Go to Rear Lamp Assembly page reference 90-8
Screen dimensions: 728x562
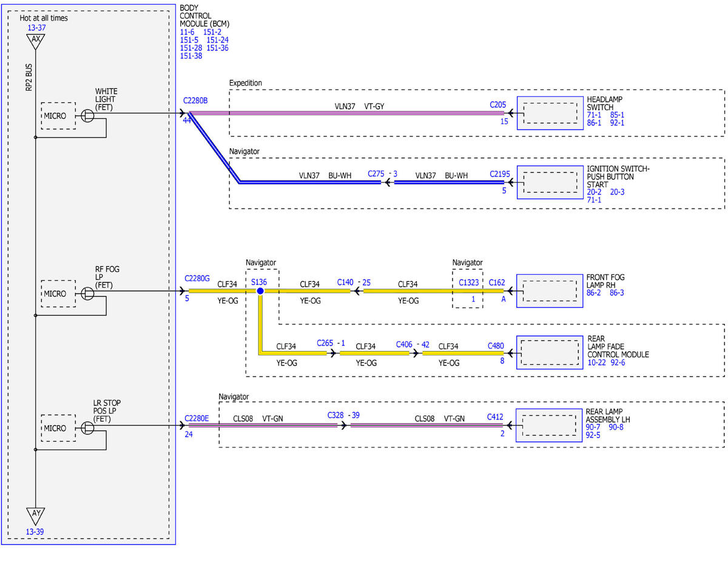(616, 427)
